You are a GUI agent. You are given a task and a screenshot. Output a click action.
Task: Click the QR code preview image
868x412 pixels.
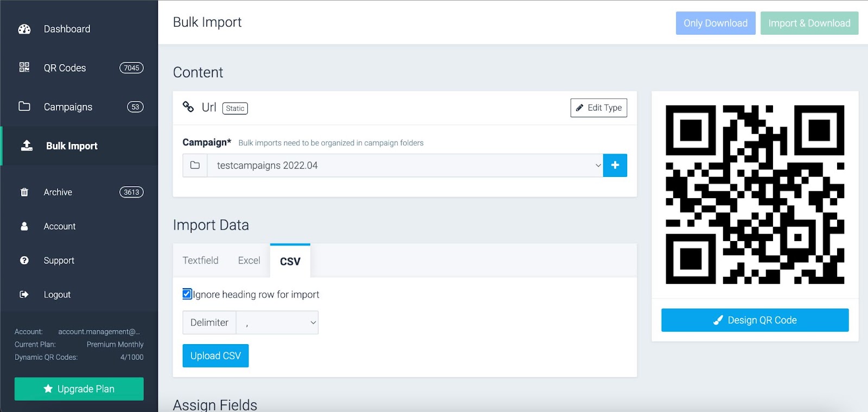(x=755, y=194)
